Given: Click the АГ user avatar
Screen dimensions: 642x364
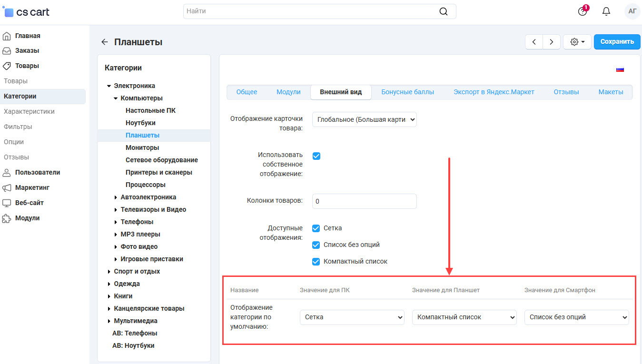Looking at the screenshot, I should [x=632, y=11].
